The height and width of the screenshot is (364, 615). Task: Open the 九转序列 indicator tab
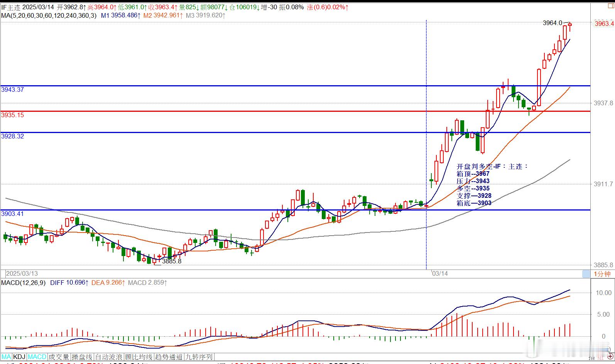199,357
